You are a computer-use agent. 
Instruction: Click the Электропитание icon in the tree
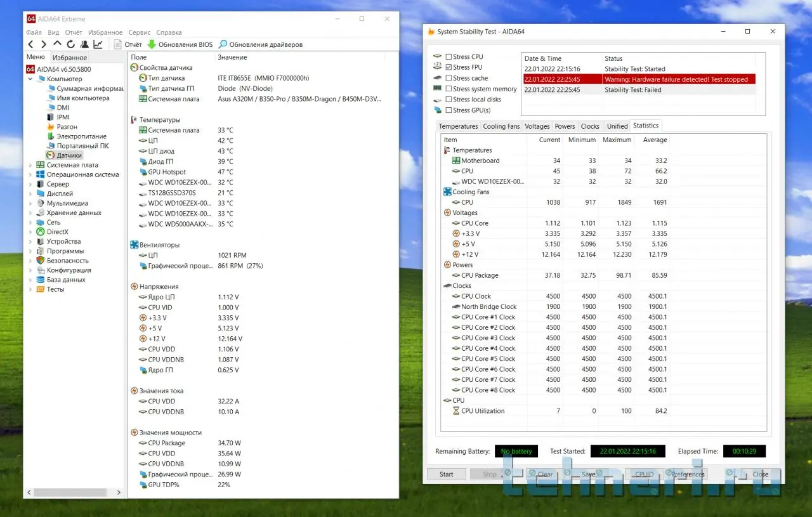tap(51, 136)
